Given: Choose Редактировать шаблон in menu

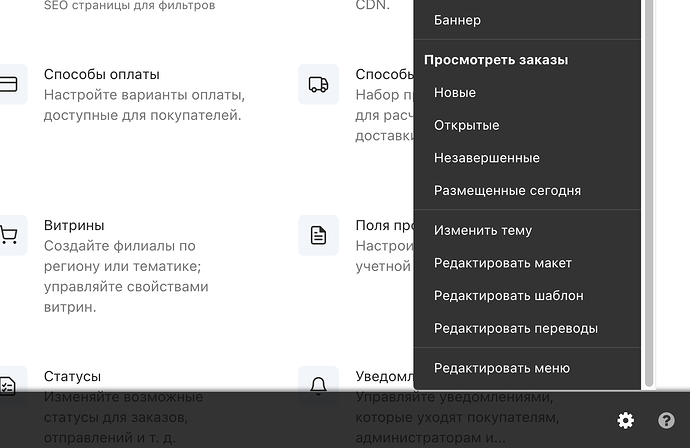Looking at the screenshot, I should point(527,296).
